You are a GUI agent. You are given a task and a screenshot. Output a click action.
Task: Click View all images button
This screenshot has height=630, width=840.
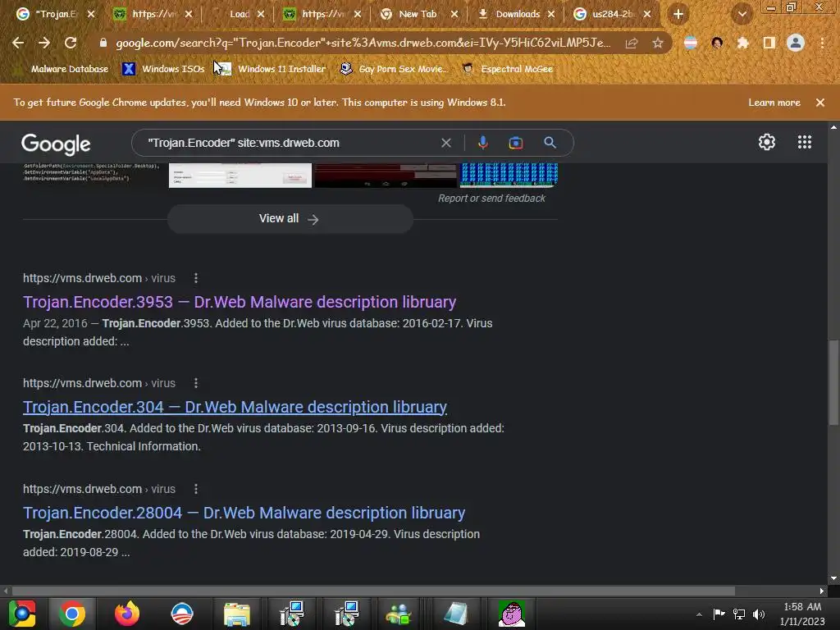tap(290, 218)
